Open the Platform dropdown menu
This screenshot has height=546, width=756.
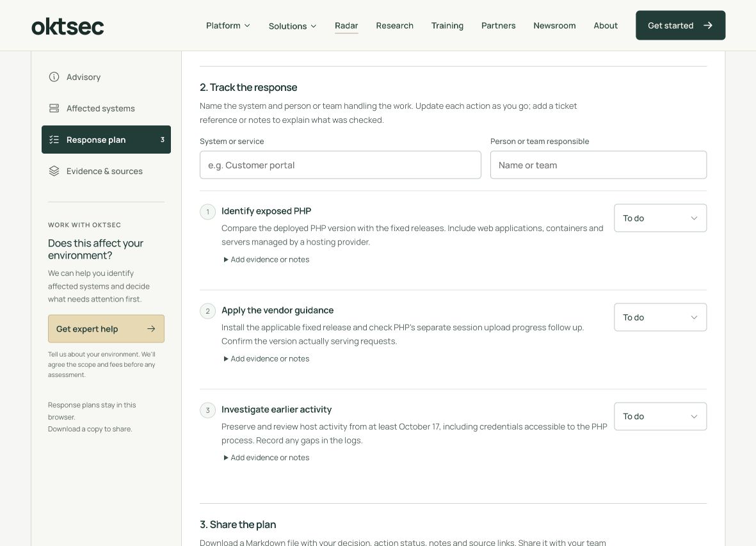click(228, 26)
